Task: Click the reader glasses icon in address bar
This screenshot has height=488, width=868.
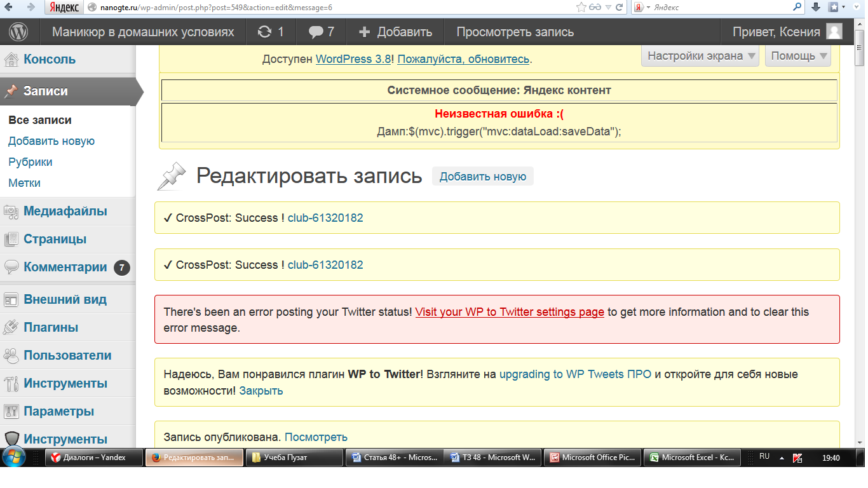Action: point(595,8)
